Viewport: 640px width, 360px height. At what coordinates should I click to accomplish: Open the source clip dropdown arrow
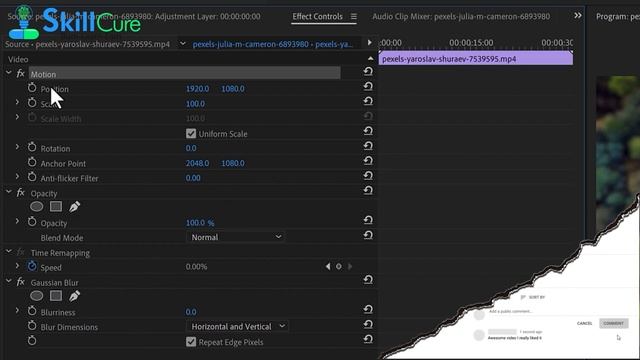[x=182, y=44]
